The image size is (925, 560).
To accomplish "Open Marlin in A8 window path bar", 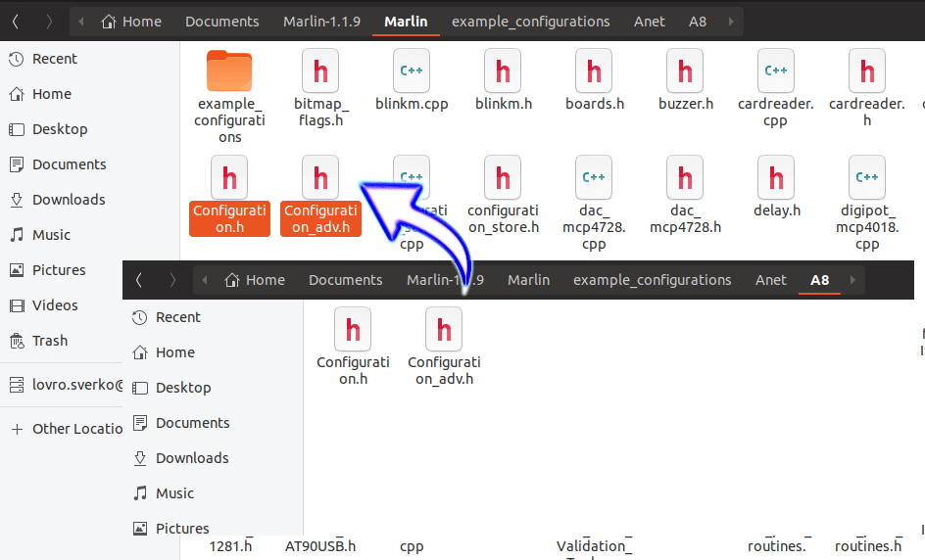I will (x=528, y=280).
